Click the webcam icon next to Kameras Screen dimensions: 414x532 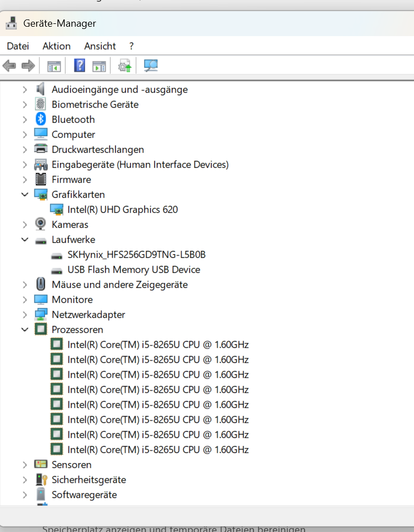[x=41, y=224]
